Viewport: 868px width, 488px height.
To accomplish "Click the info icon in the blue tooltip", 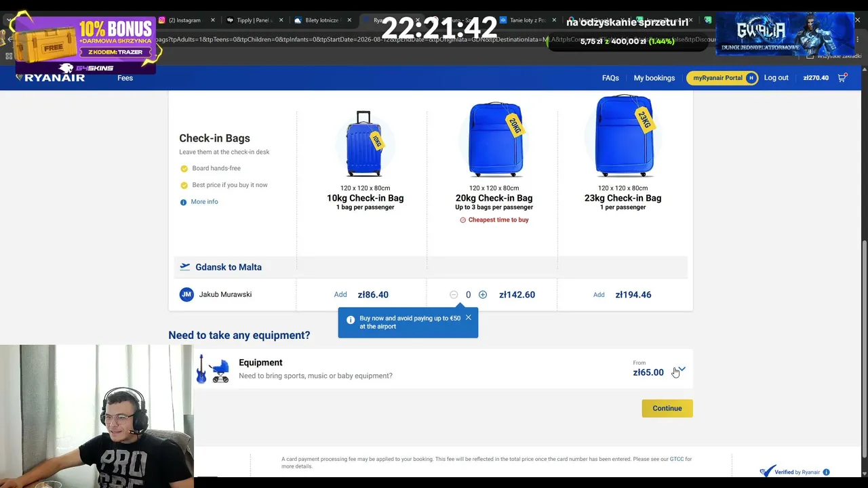I will click(x=351, y=321).
